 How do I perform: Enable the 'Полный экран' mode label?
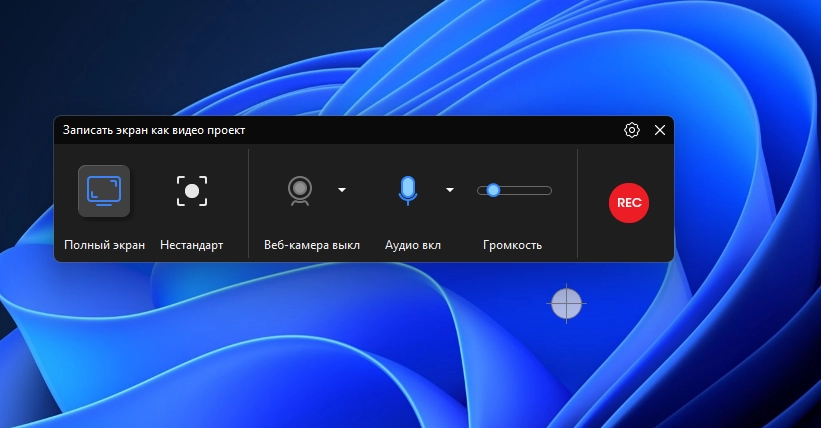[104, 245]
